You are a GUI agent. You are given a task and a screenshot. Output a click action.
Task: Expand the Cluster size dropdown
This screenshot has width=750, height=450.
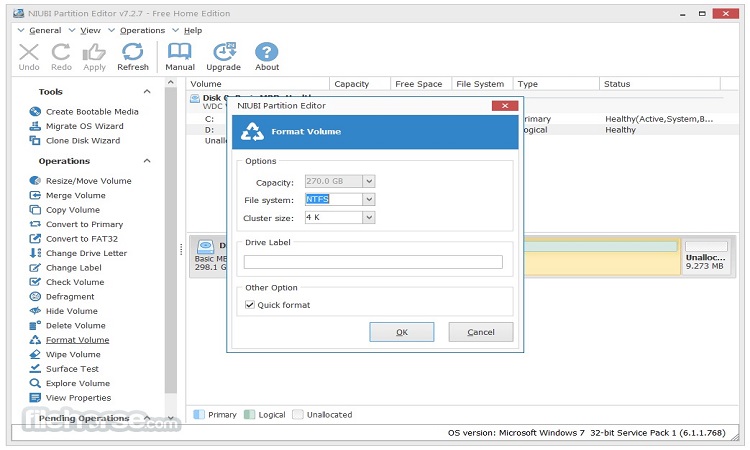click(368, 217)
